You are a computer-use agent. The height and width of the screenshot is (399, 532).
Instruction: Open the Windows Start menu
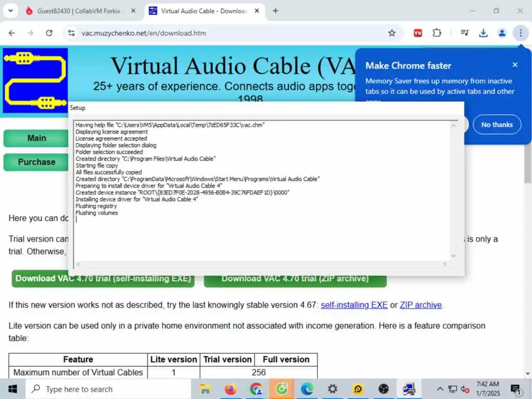pyautogui.click(x=12, y=389)
